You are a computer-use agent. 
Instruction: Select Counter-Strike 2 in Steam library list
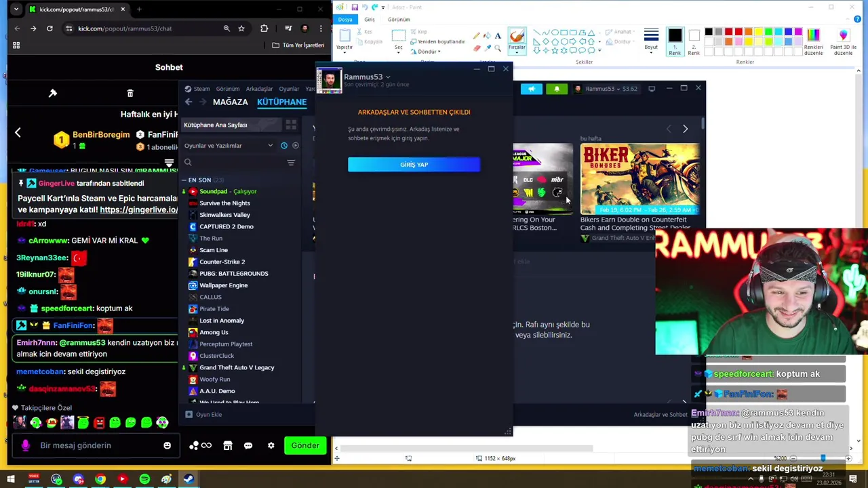(222, 262)
